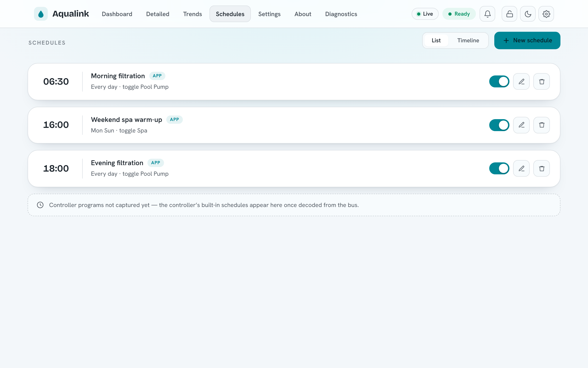This screenshot has width=588, height=368.
Task: Click the Evening filtration title
Action: point(117,163)
